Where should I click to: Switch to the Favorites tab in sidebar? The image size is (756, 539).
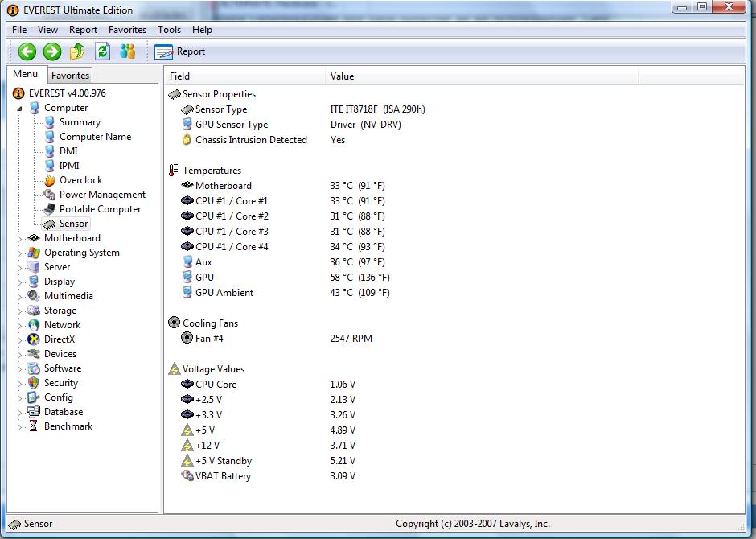[x=71, y=75]
